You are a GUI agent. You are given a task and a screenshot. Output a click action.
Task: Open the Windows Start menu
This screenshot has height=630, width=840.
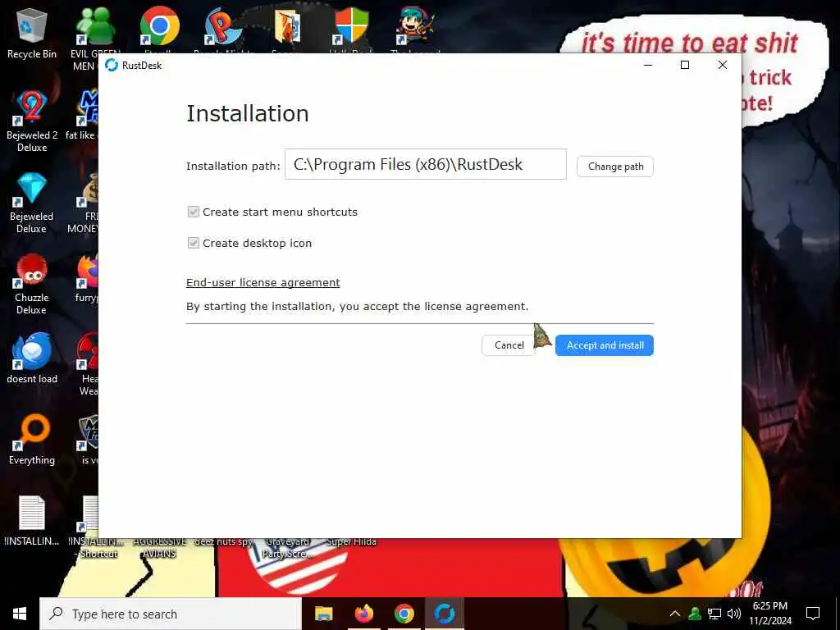click(x=20, y=614)
